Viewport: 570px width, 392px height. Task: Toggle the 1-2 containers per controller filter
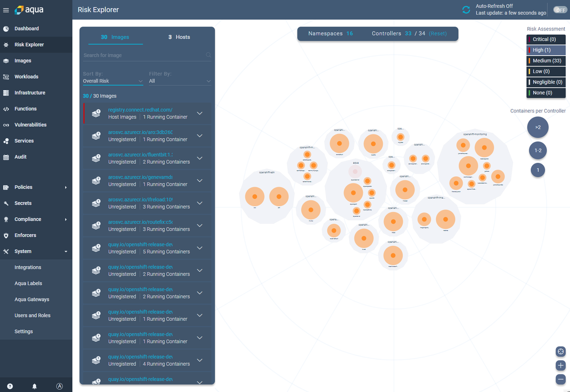[x=538, y=150]
